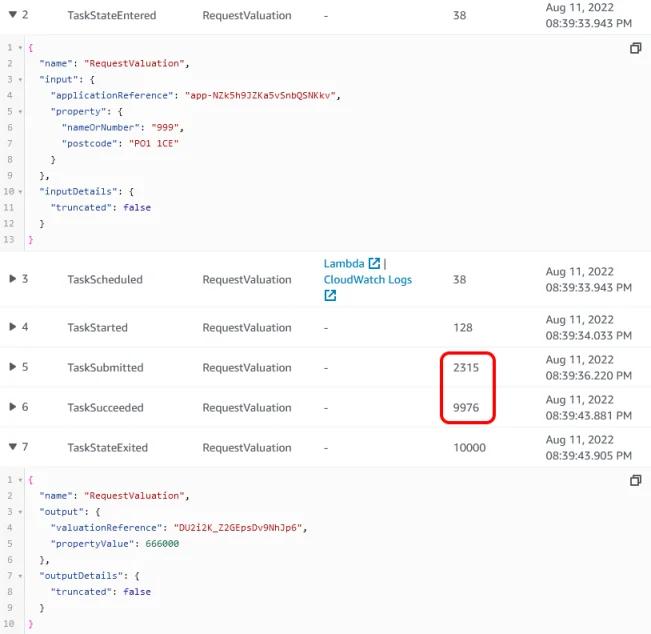The width and height of the screenshot is (651, 634).
Task: Expand event 5 TaskSubmitted row
Action: pos(12,367)
